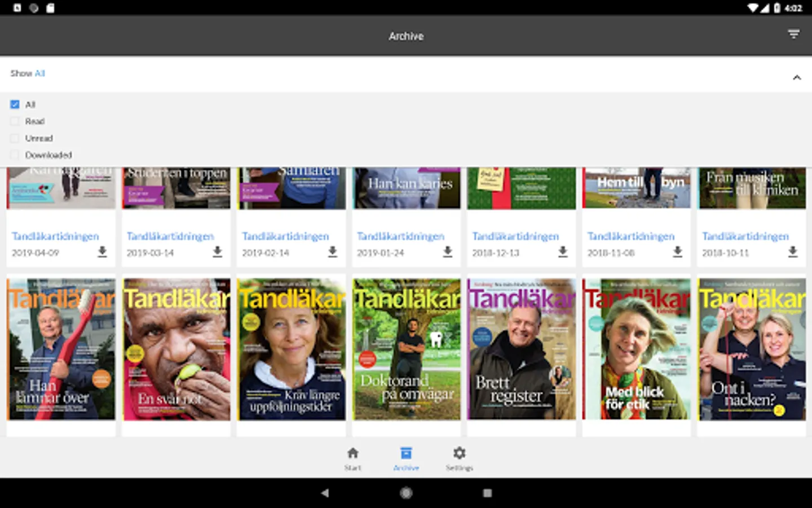Open the 'Ont i nacken?' cover
Image resolution: width=812 pixels, height=508 pixels.
(752, 349)
